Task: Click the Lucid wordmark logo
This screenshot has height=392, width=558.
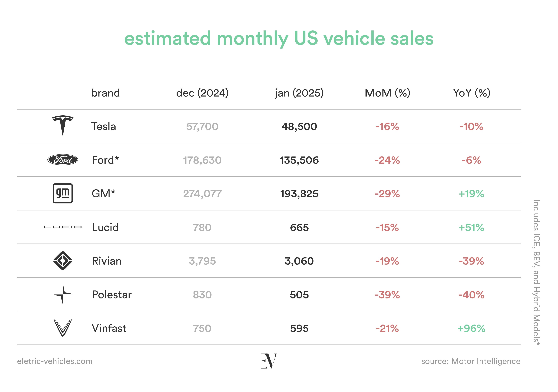Action: tap(63, 227)
